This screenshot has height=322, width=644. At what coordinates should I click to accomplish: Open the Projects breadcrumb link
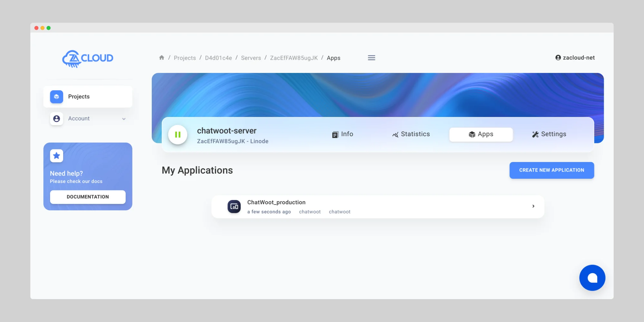click(x=185, y=58)
